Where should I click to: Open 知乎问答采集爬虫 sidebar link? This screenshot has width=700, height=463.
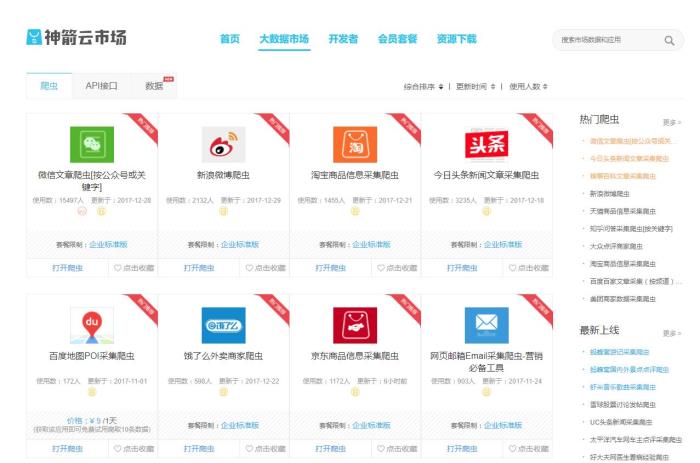(x=631, y=229)
